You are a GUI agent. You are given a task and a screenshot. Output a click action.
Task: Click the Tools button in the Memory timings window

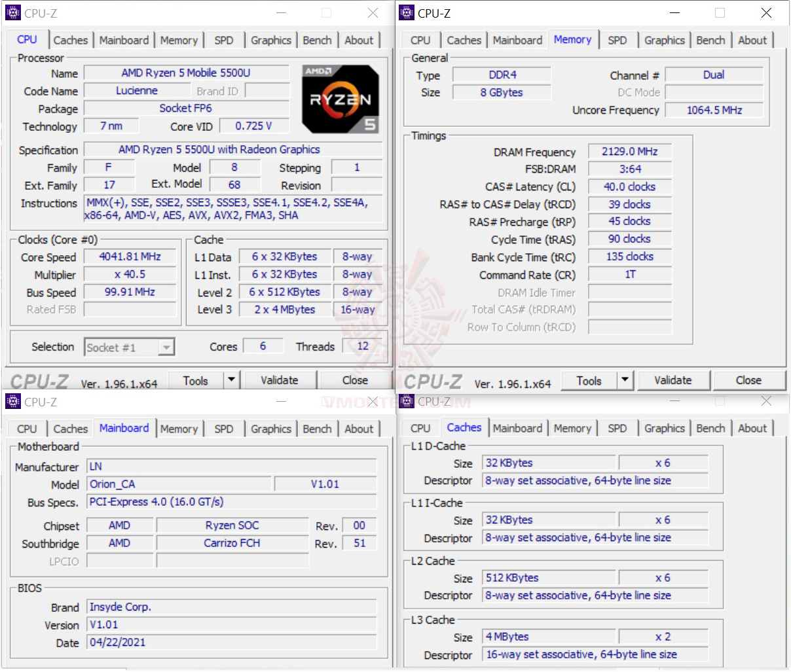click(x=589, y=380)
